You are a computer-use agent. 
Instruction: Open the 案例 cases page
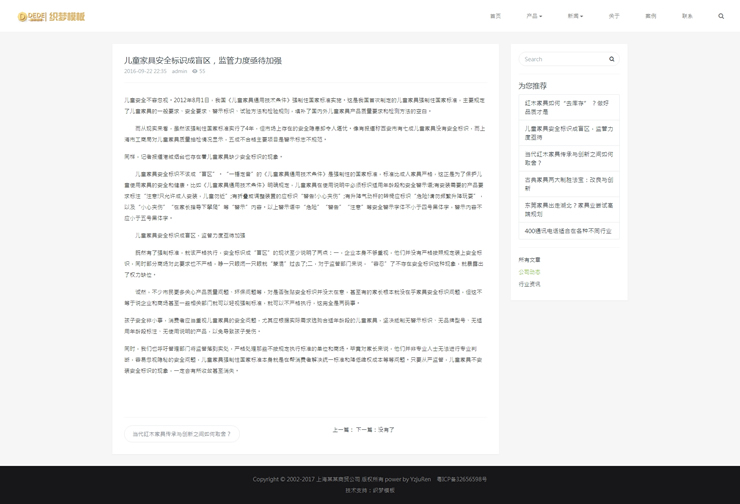point(651,16)
